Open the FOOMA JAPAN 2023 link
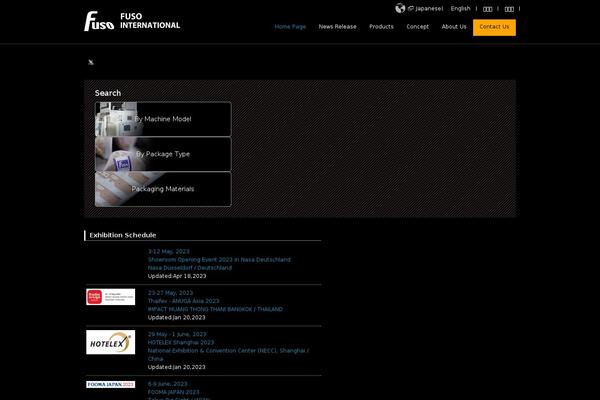600x400 pixels. pyautogui.click(x=174, y=392)
